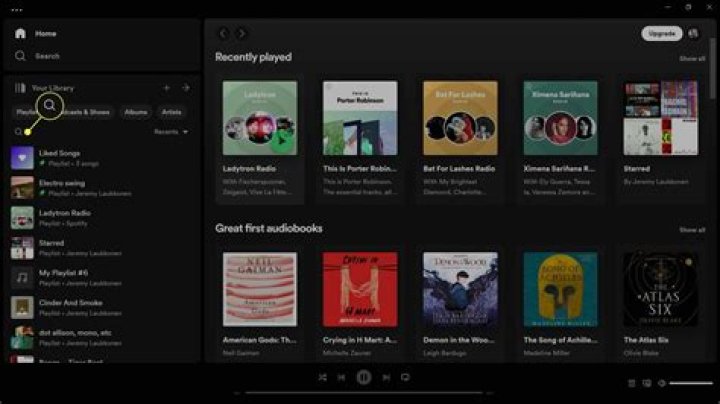Image resolution: width=720 pixels, height=404 pixels.
Task: Open the Great first audiobooks heading
Action: click(x=269, y=228)
